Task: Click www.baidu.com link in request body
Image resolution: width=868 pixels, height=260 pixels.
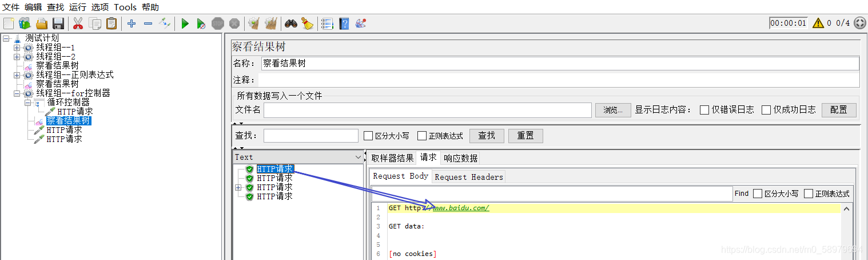Action: 461,208
